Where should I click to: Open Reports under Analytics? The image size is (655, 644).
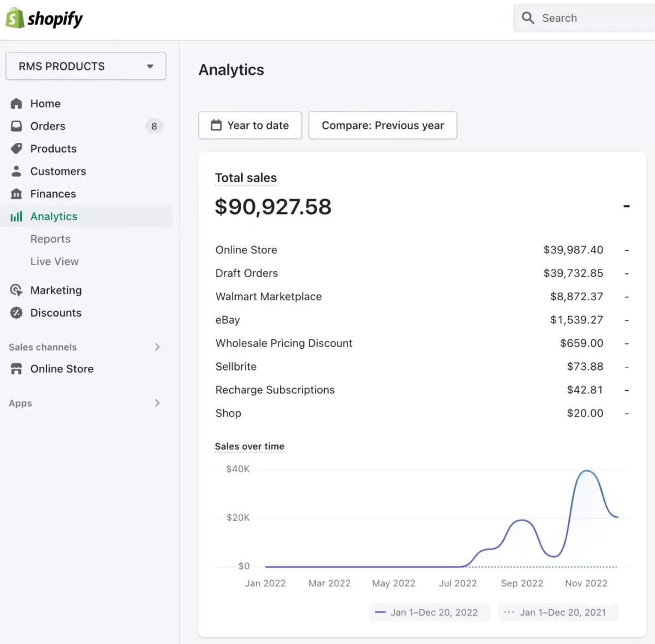tap(50, 239)
